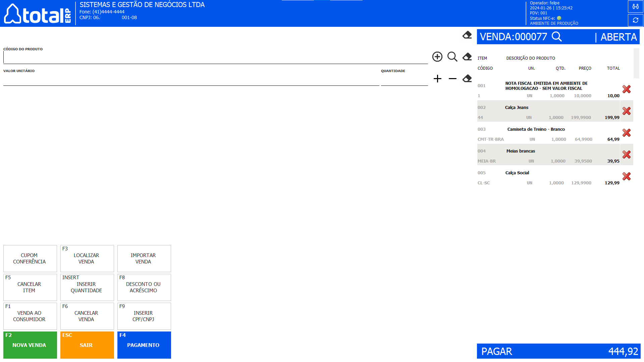The image size is (644, 362).
Task: Open DESCONTO OU ACRÉSCIMO option
Action: 144,287
